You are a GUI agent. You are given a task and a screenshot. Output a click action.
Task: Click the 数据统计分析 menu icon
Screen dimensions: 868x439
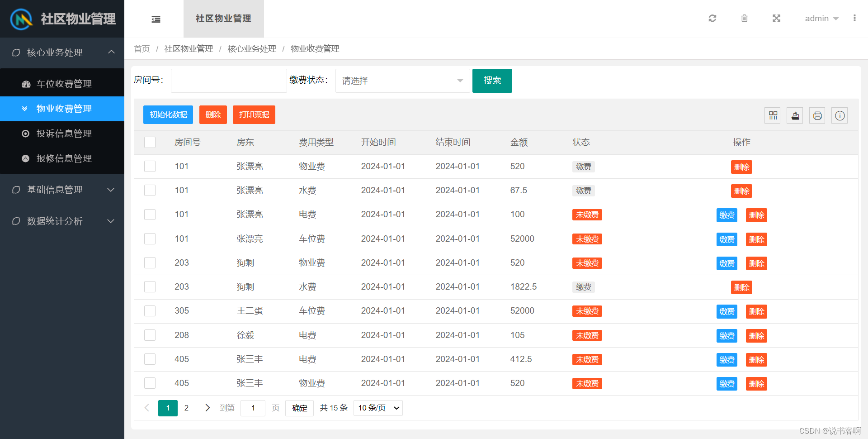click(16, 221)
